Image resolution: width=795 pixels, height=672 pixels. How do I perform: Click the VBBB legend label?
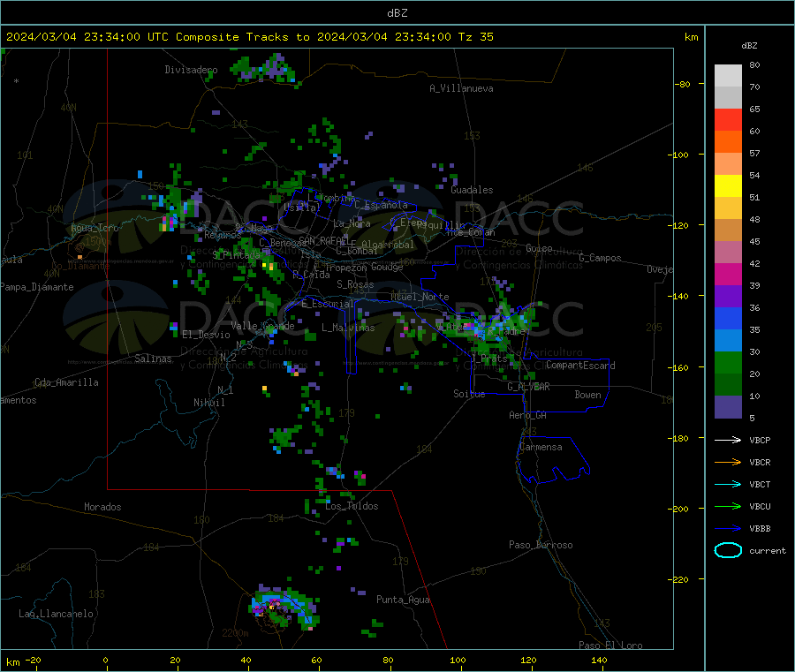coord(760,528)
